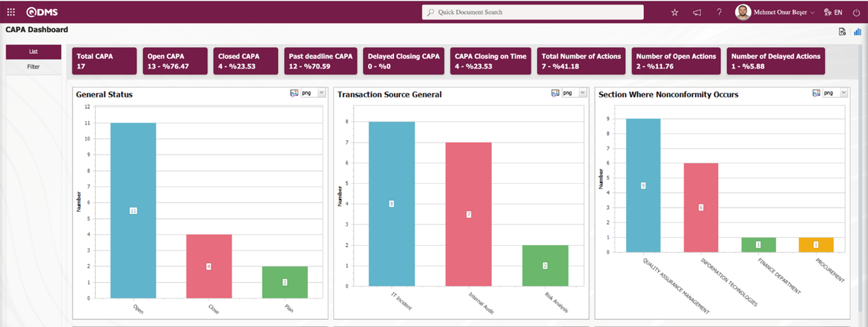Viewport: 868px width, 327px height.
Task: Export Transaction Source General chart image icon
Action: 555,93
